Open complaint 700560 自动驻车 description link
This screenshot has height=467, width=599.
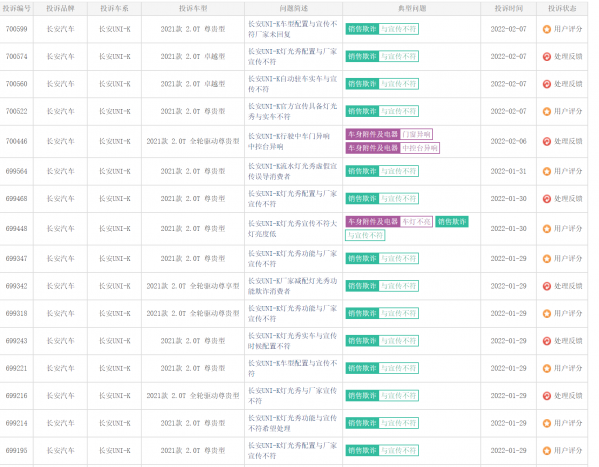(x=293, y=84)
